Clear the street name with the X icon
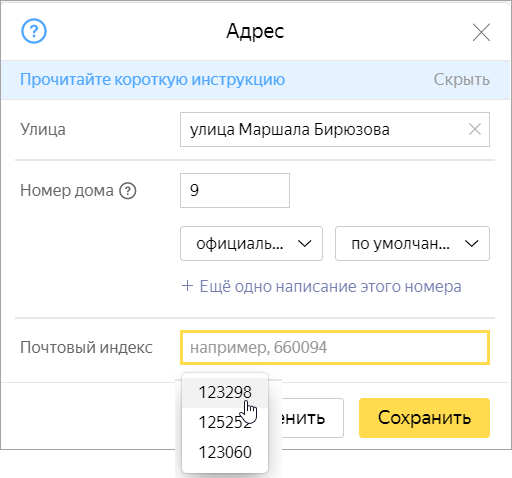 pos(475,129)
